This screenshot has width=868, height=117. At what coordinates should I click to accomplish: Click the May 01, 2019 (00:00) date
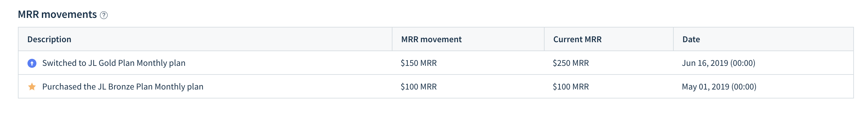[719, 87]
